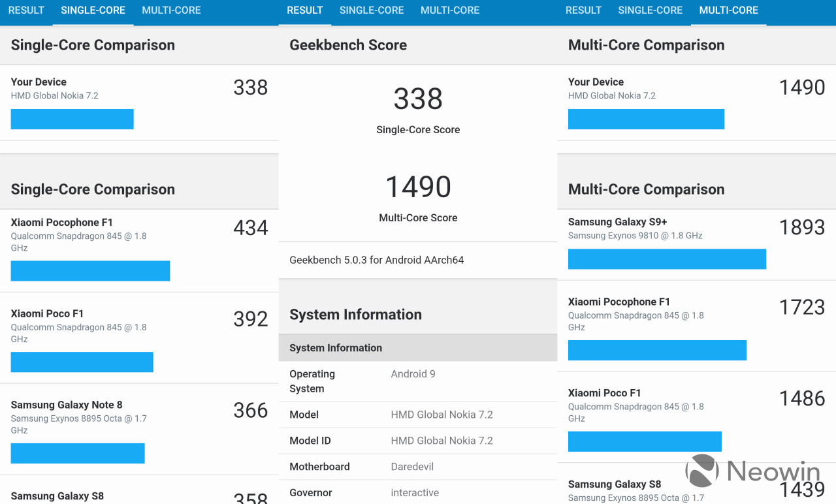Click the 366 score for Galaxy Note 8

(251, 411)
